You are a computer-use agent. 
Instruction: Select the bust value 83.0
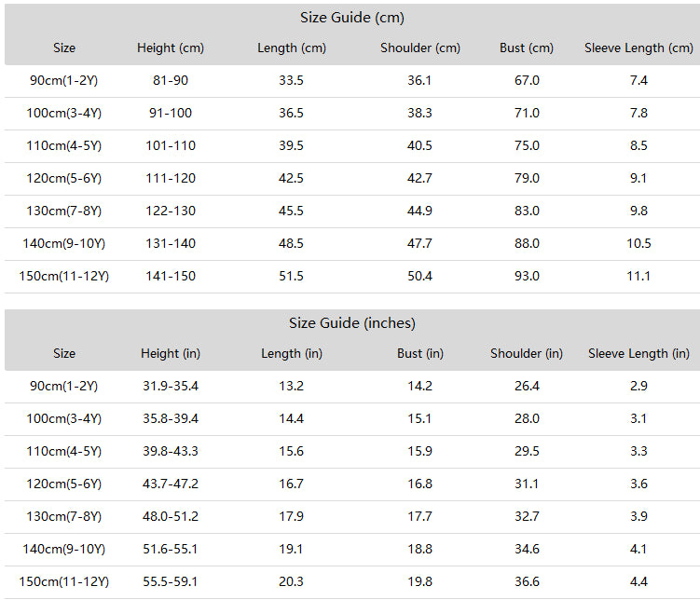point(527,211)
